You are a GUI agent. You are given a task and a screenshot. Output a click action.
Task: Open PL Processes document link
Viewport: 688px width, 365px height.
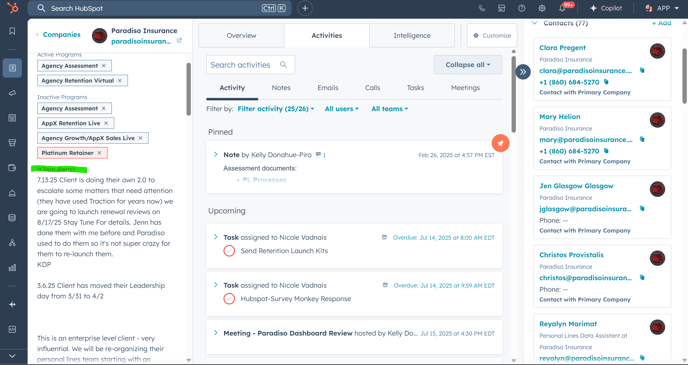(x=264, y=180)
